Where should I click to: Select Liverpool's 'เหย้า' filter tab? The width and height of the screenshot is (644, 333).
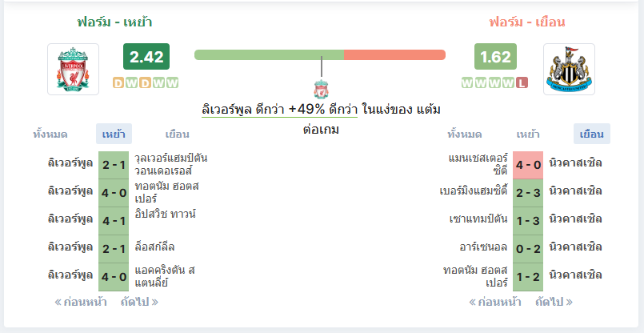pos(114,134)
